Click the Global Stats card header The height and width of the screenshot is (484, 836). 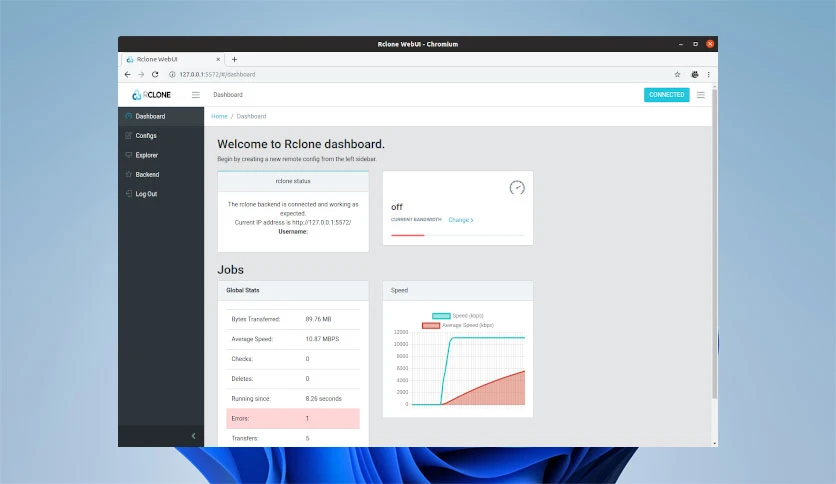coord(293,291)
